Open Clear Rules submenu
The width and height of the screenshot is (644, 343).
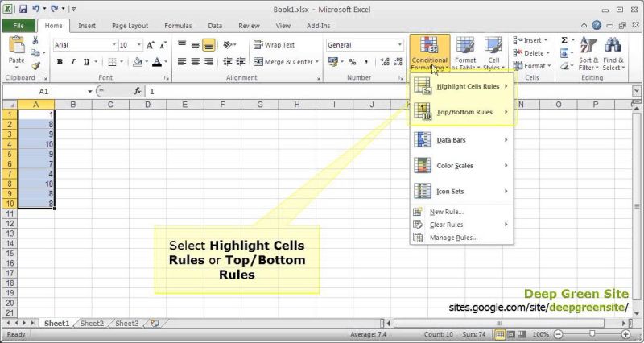tap(461, 225)
